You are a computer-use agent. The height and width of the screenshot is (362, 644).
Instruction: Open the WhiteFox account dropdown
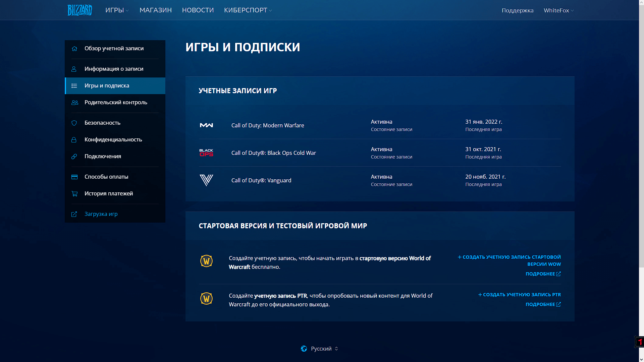[559, 10]
